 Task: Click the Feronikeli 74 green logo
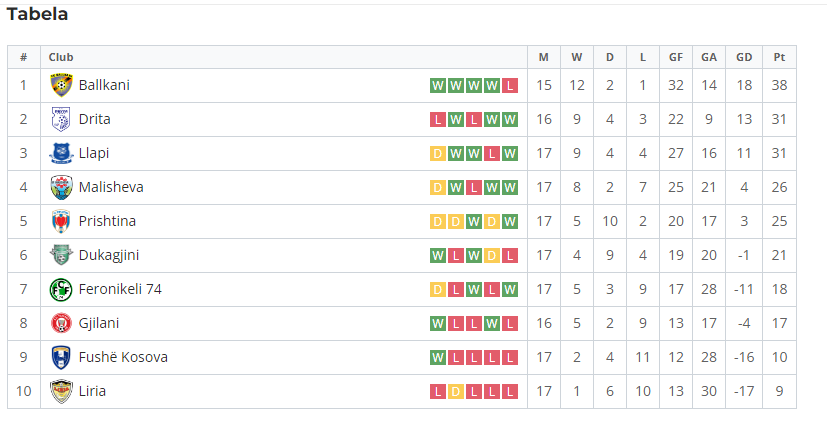61,289
